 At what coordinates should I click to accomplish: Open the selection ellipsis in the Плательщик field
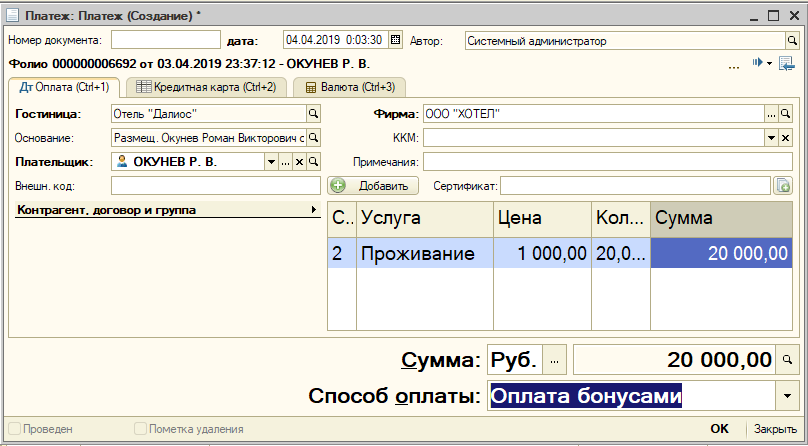point(285,162)
